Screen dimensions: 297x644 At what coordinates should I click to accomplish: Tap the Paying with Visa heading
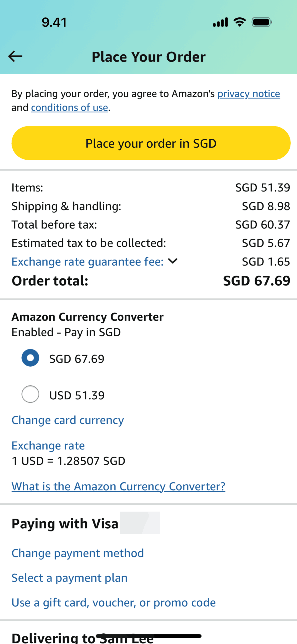point(65,524)
